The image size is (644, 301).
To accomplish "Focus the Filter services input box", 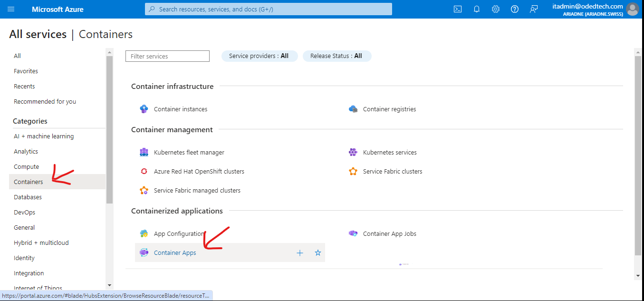I will point(167,56).
